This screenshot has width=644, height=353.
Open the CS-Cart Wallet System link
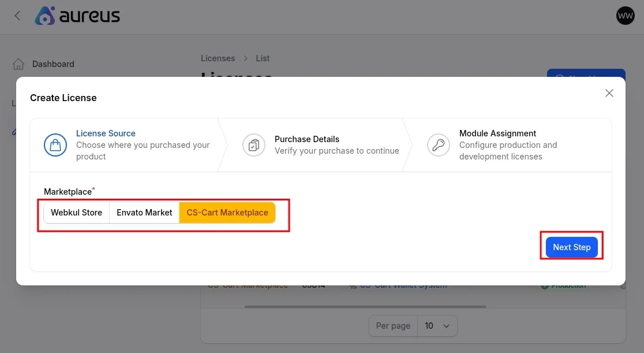pos(403,285)
